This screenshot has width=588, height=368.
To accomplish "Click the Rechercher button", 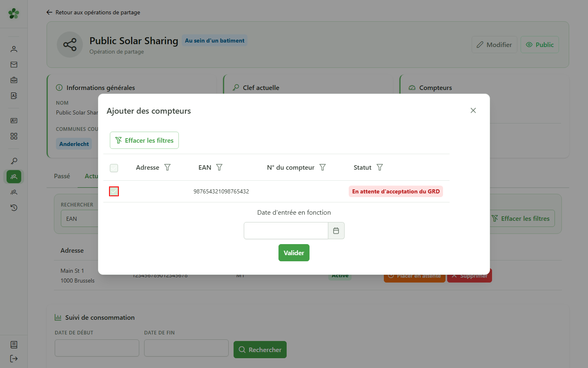I will (x=260, y=350).
